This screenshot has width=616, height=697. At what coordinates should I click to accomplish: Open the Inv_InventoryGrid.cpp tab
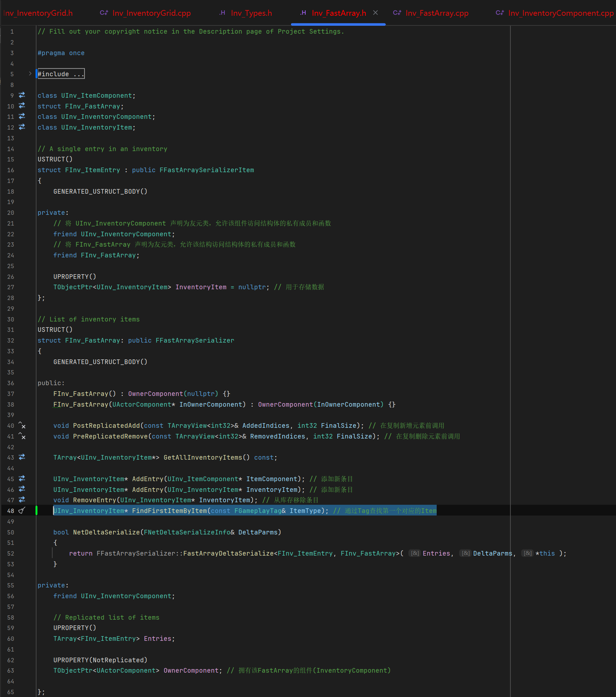tap(151, 13)
